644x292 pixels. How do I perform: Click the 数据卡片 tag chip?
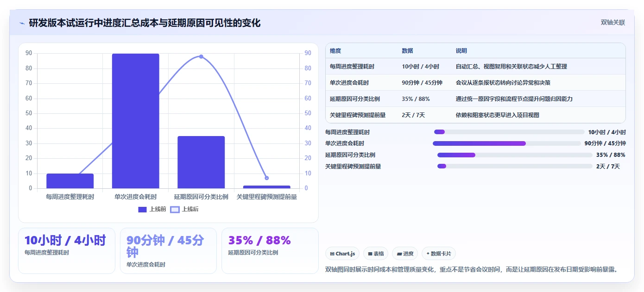point(439,254)
